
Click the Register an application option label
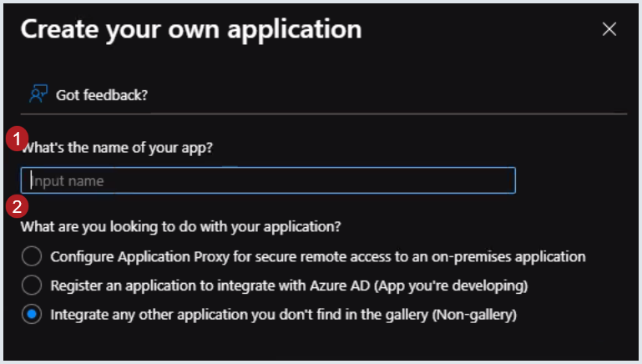pyautogui.click(x=289, y=286)
